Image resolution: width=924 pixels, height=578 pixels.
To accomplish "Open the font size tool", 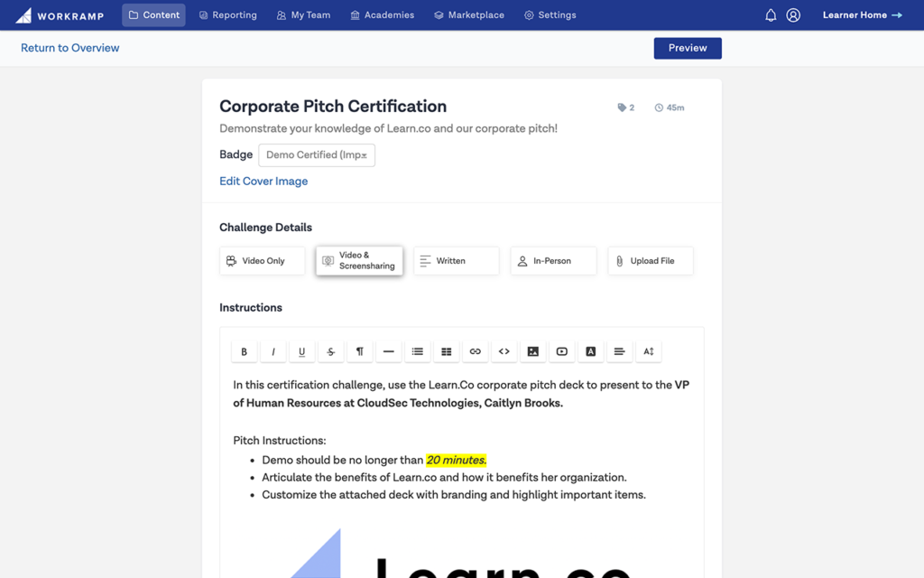I will tap(648, 351).
